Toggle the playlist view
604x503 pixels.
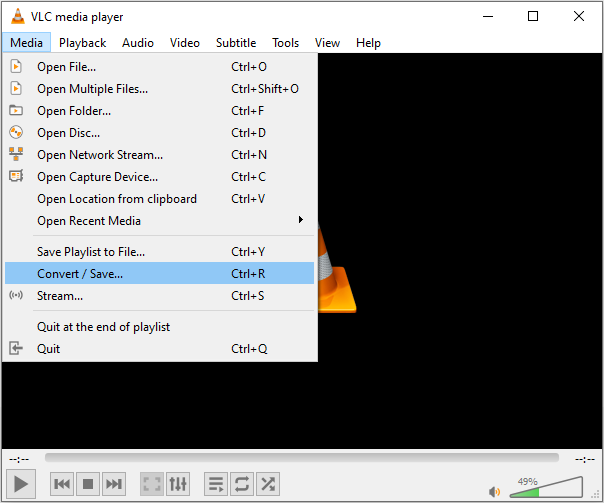pos(215,484)
